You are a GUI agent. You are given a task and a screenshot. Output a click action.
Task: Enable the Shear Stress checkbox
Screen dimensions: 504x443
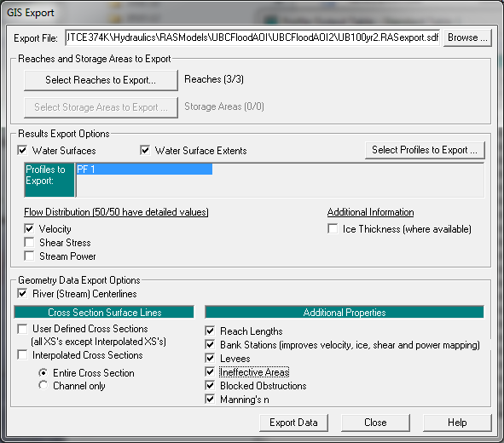click(29, 242)
